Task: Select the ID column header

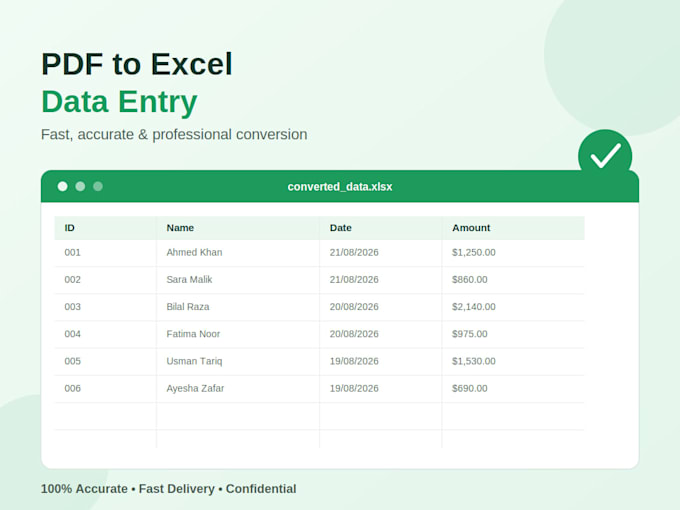Action: [105, 228]
